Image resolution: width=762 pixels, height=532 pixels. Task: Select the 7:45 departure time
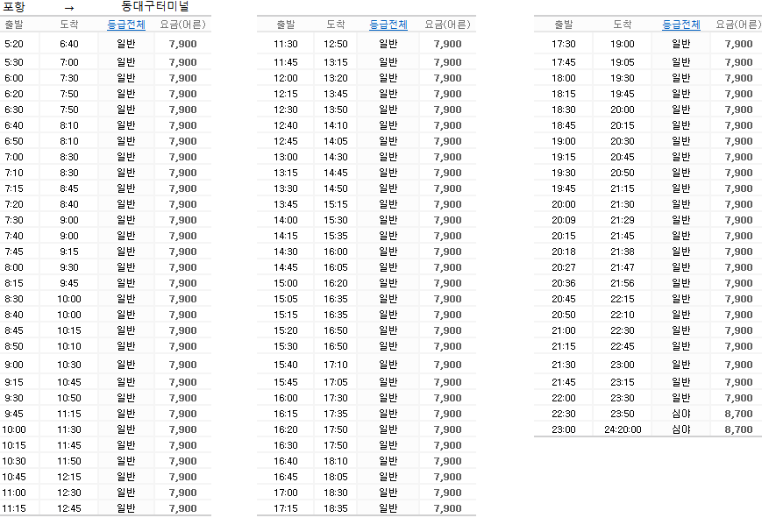click(14, 252)
